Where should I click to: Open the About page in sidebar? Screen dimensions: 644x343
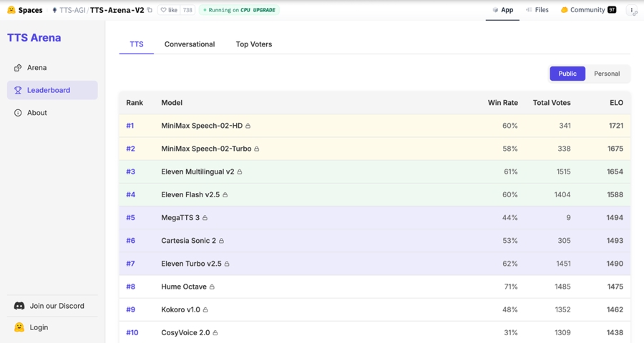coord(36,113)
